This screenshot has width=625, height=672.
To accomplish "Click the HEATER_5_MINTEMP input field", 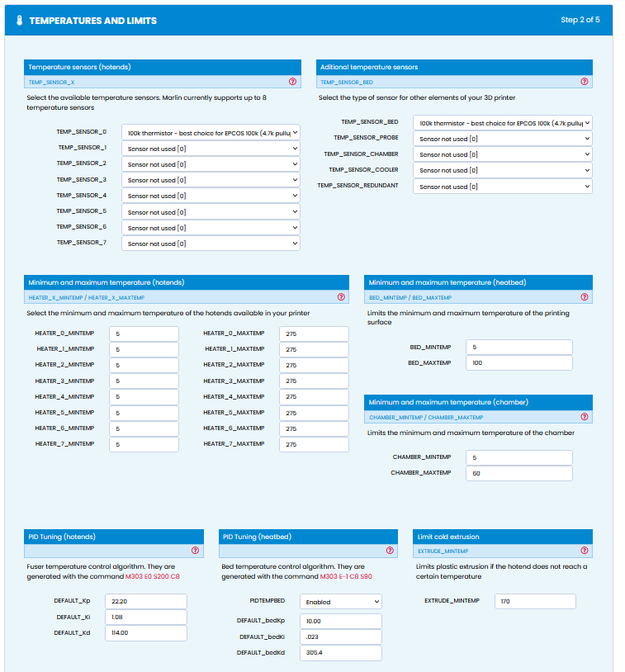I will click(144, 413).
